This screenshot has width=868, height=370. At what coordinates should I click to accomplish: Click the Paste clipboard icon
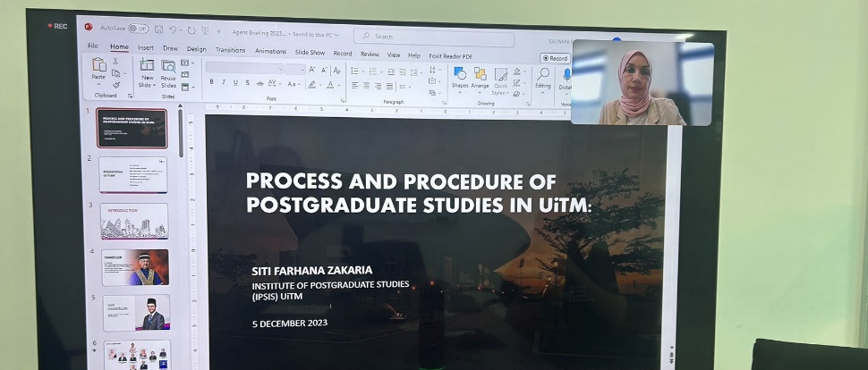pyautogui.click(x=99, y=64)
